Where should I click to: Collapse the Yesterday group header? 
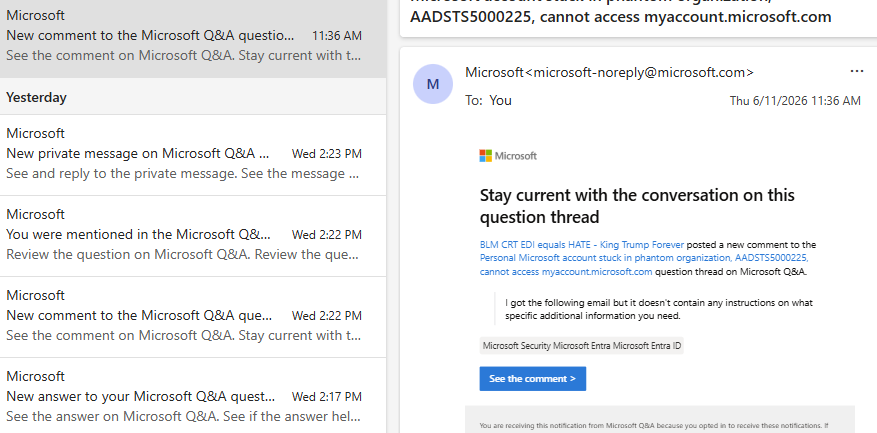click(193, 97)
